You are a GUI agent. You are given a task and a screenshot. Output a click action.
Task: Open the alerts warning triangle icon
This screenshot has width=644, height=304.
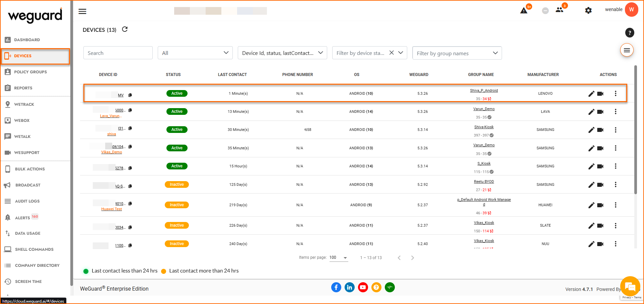tap(524, 11)
